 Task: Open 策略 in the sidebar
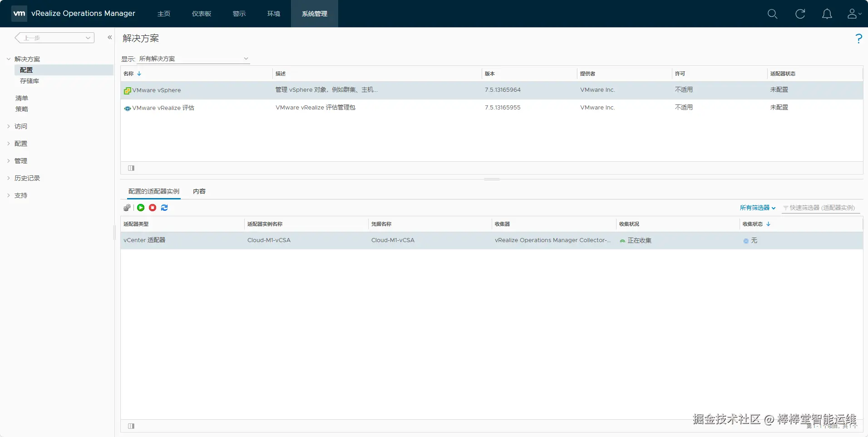tap(22, 109)
